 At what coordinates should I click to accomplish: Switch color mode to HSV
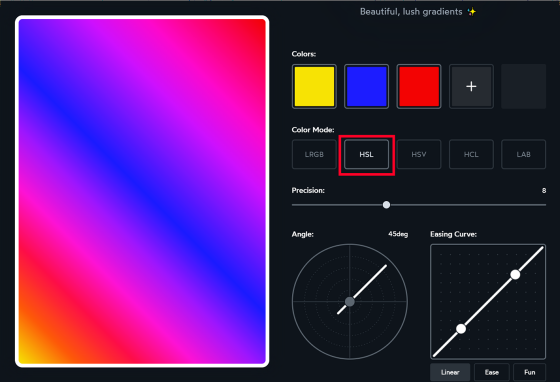(419, 154)
